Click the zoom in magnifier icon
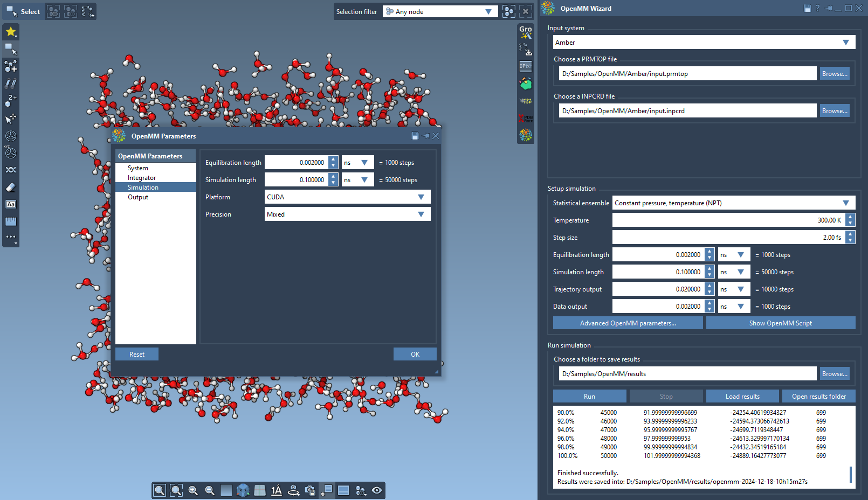This screenshot has height=500, width=868. 193,490
